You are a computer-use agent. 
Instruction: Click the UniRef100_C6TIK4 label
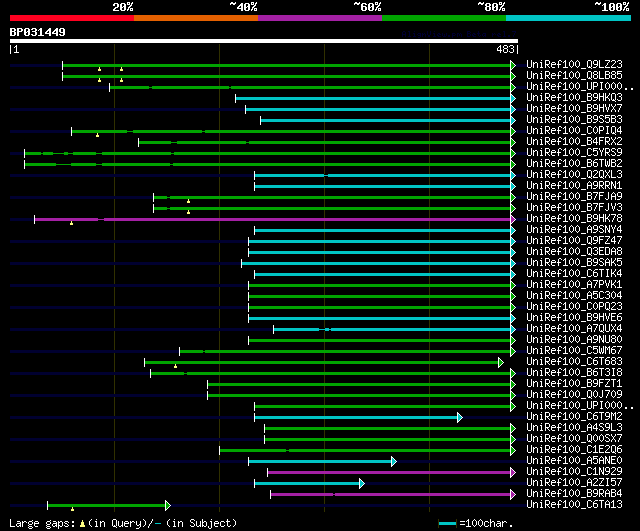coord(574,274)
